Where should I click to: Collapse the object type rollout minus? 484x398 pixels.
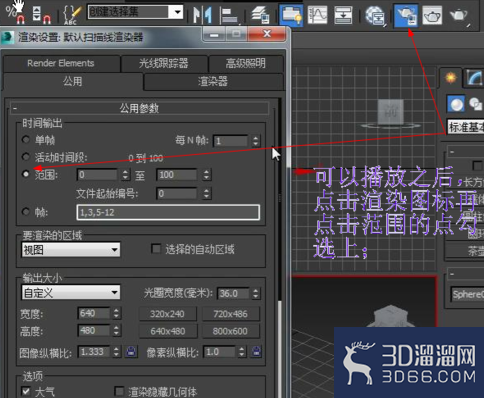click(452, 152)
